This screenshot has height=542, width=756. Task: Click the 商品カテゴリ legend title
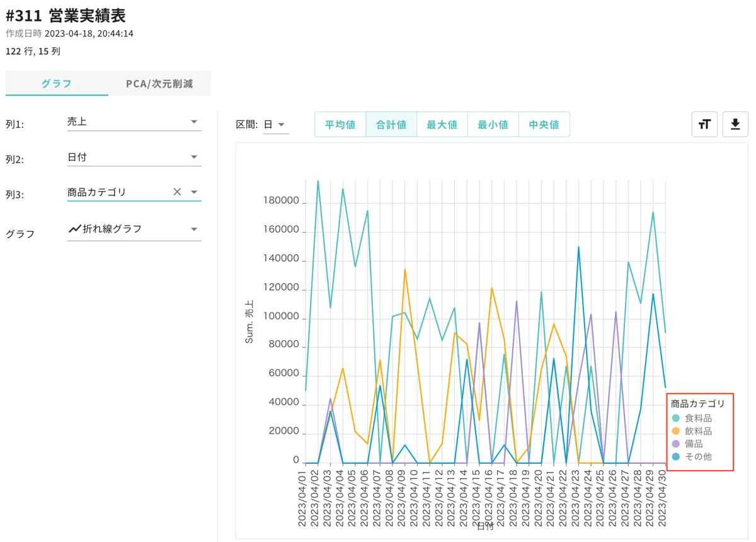[x=698, y=403]
